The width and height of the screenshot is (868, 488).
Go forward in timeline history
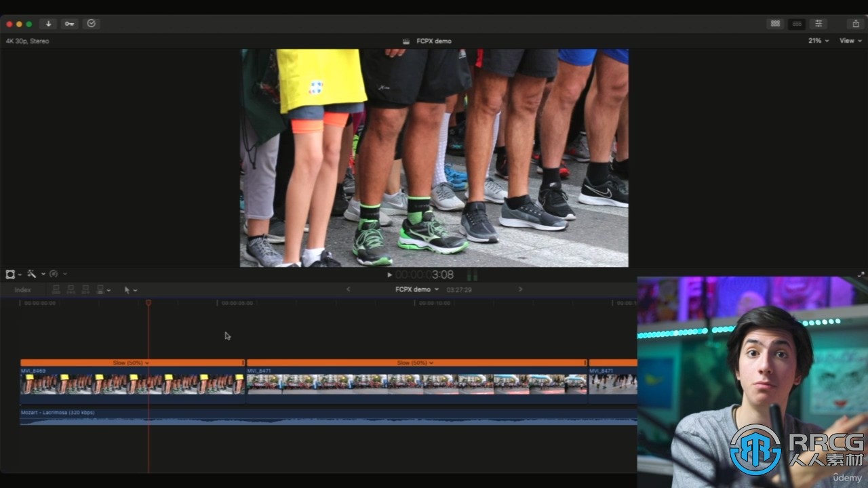tap(520, 289)
